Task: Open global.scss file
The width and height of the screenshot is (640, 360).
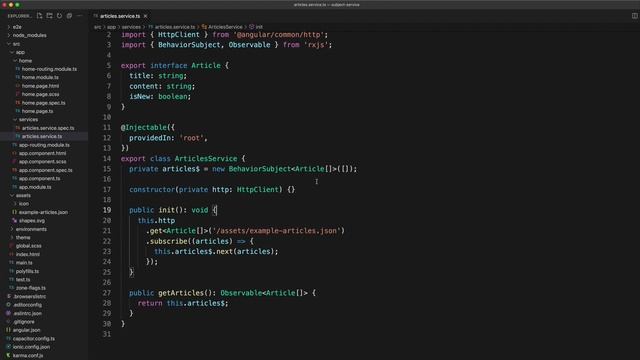Action: click(28, 246)
